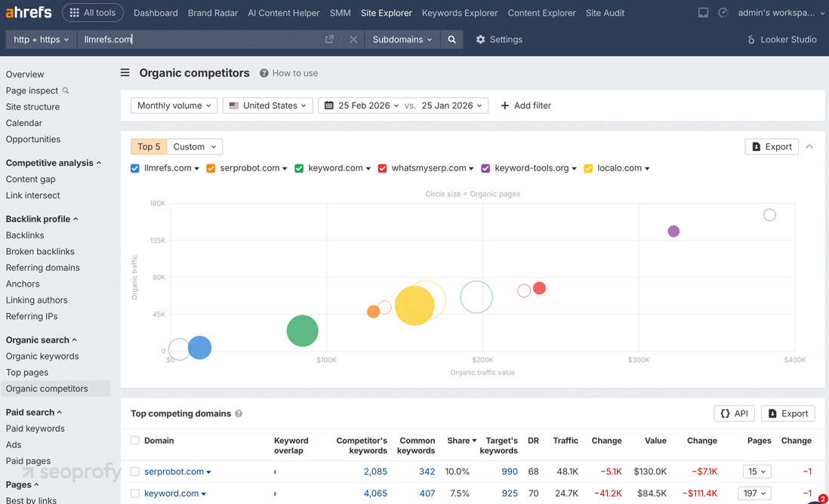Open AI Content Helper
829x504 pixels.
point(283,13)
